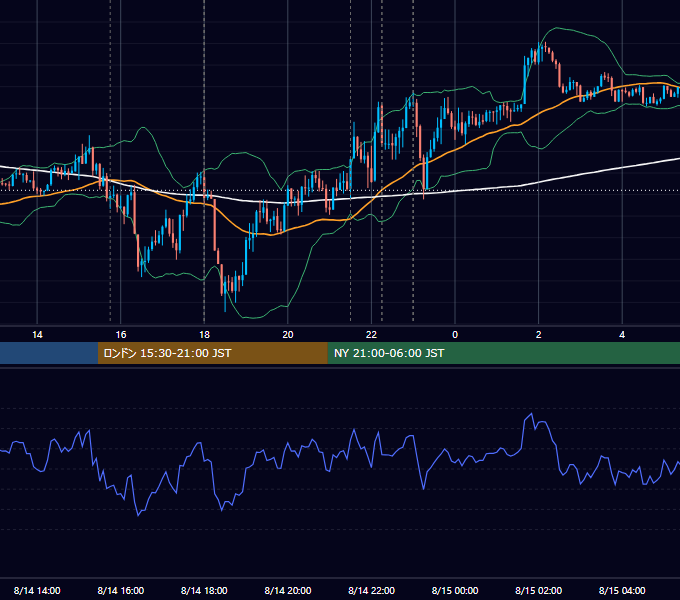Click the '8/15 00:00' time label

pyautogui.click(x=455, y=590)
